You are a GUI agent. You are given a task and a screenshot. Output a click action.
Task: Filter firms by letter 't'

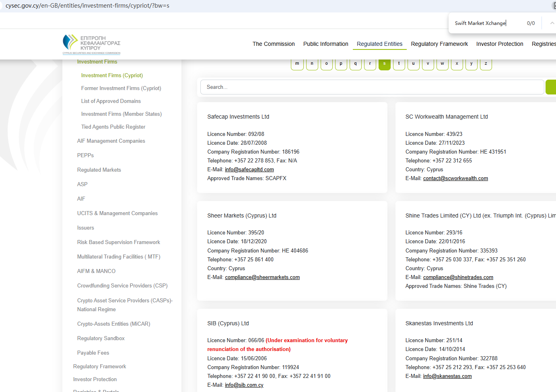[x=399, y=64]
